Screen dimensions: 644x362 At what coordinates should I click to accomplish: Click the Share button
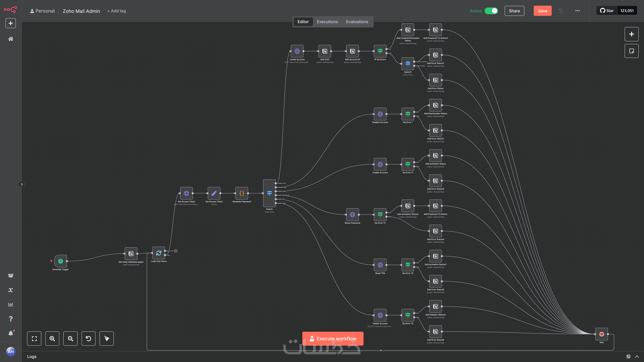[x=514, y=11]
